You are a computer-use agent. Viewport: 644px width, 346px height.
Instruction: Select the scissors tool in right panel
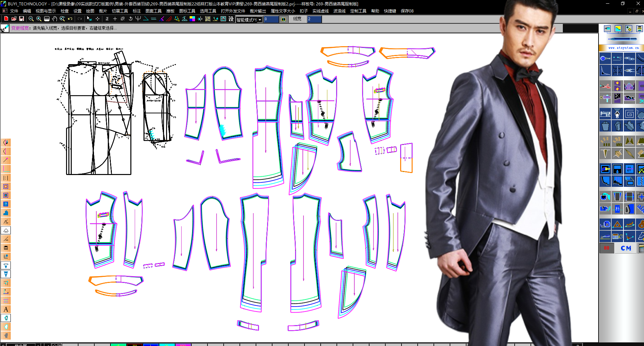605,86
